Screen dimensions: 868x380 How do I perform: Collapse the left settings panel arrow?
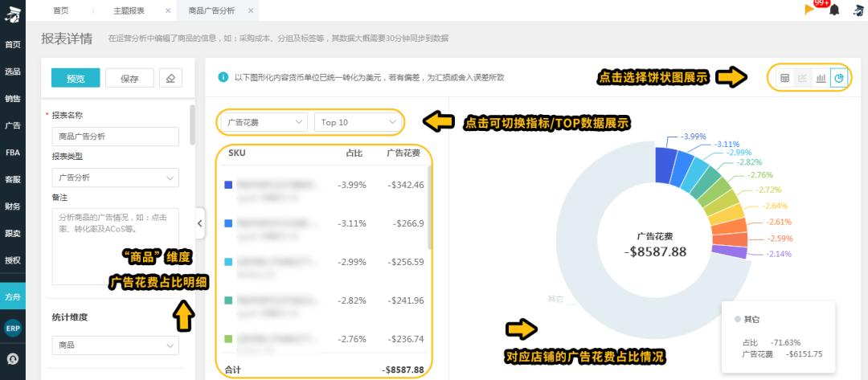coord(200,223)
